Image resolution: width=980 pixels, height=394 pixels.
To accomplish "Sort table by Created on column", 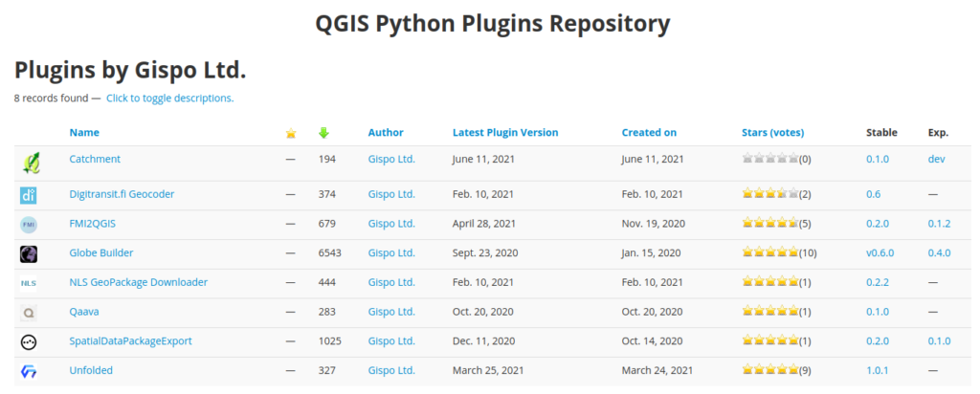I will point(650,132).
